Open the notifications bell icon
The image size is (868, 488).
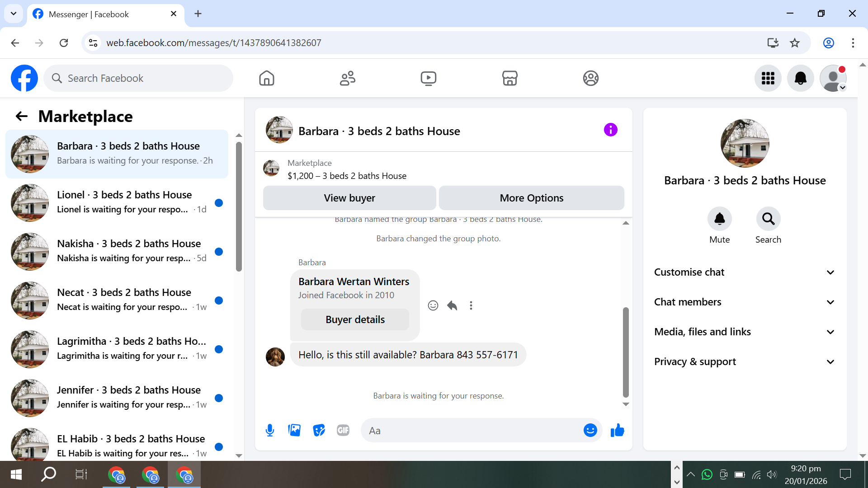801,78
